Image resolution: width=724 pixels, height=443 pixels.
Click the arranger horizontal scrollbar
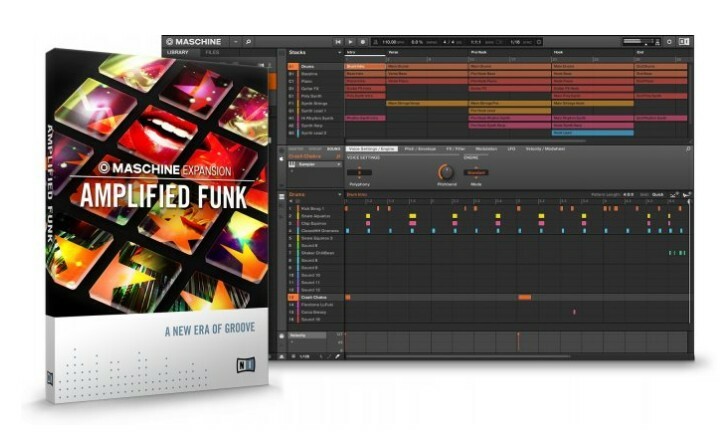click(466, 140)
